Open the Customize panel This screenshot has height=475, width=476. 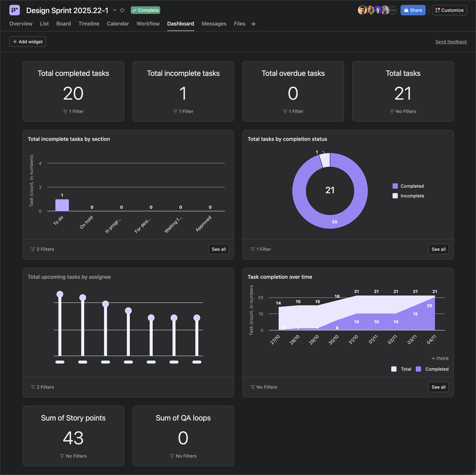click(449, 10)
